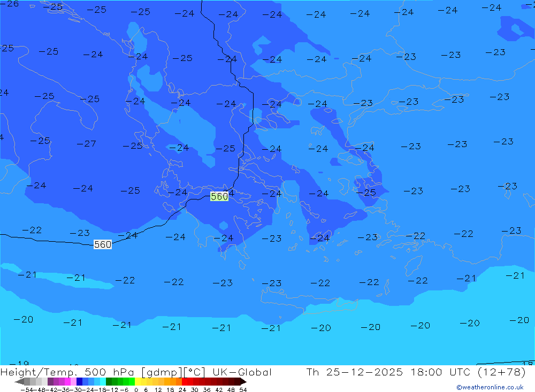Select the -27 temperature value on the map
The width and height of the screenshot is (535, 392).
point(86,144)
